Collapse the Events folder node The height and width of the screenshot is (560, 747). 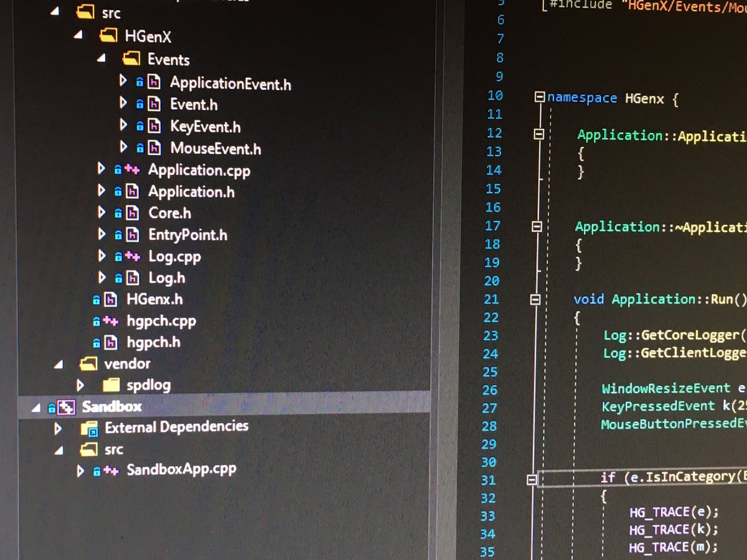pos(101,58)
